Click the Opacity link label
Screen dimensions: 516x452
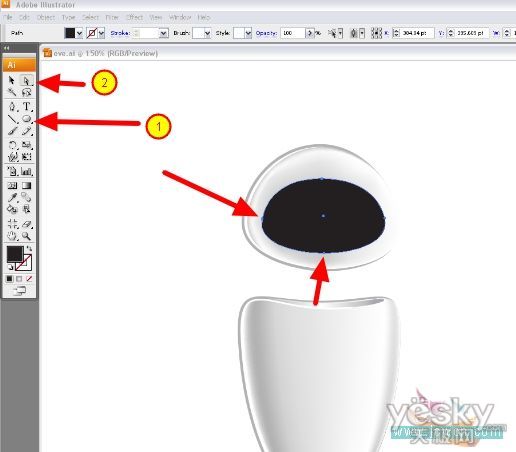click(266, 33)
